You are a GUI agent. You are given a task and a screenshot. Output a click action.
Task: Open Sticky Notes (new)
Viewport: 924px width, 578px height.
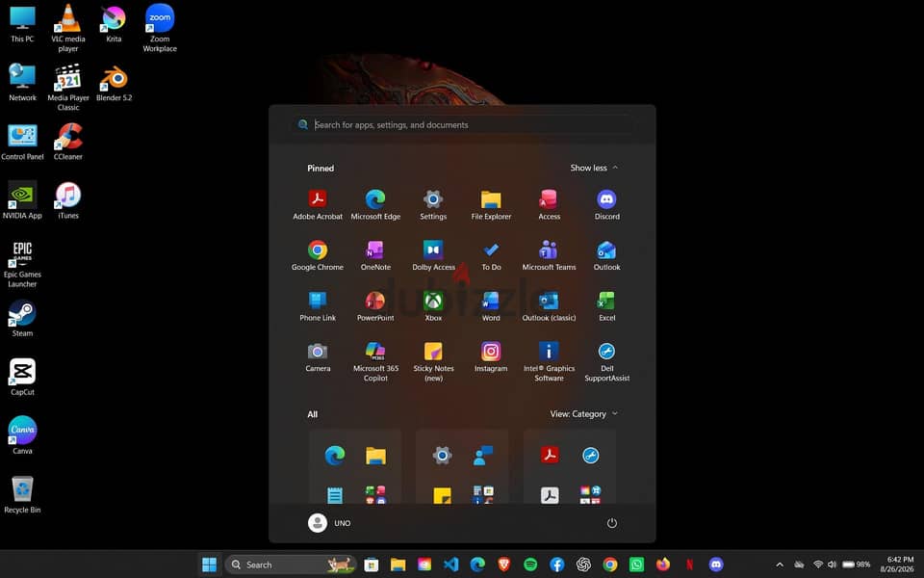click(433, 361)
